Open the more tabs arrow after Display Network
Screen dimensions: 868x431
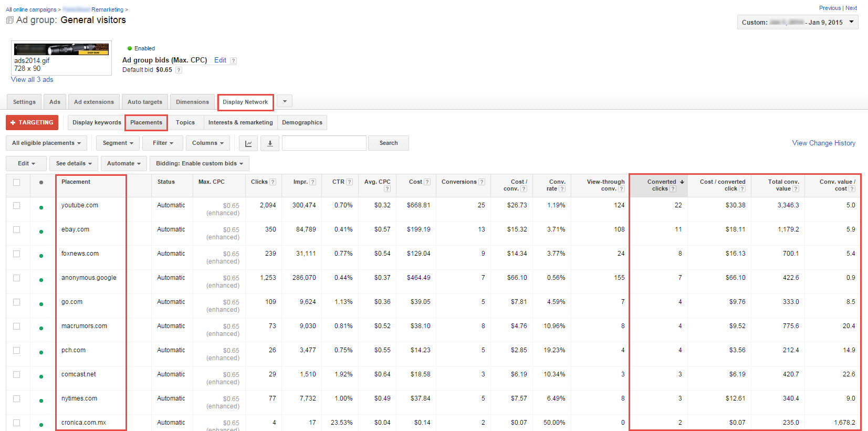[x=285, y=102]
